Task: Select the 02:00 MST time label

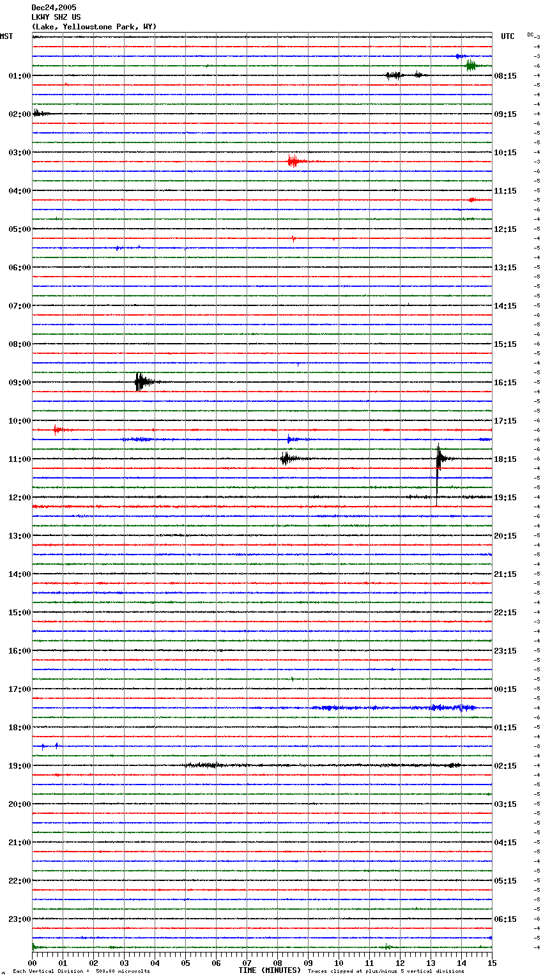Action: click(20, 114)
